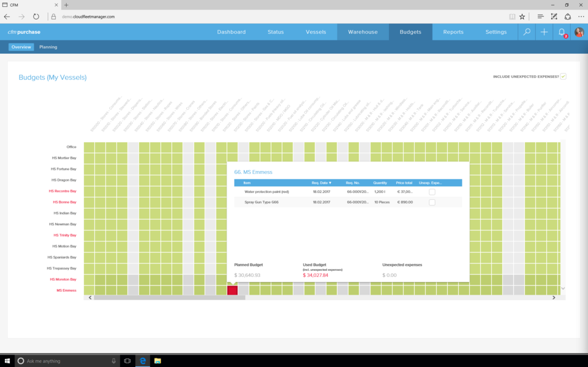Click the Make a Web Note icon
This screenshot has height=367, width=588.
click(554, 17)
